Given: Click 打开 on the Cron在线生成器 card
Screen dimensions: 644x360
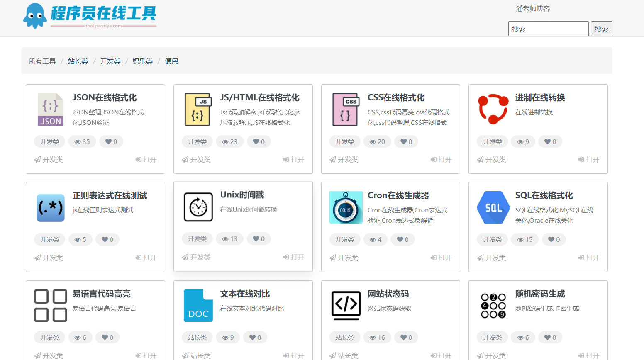Looking at the screenshot, I should [441, 258].
